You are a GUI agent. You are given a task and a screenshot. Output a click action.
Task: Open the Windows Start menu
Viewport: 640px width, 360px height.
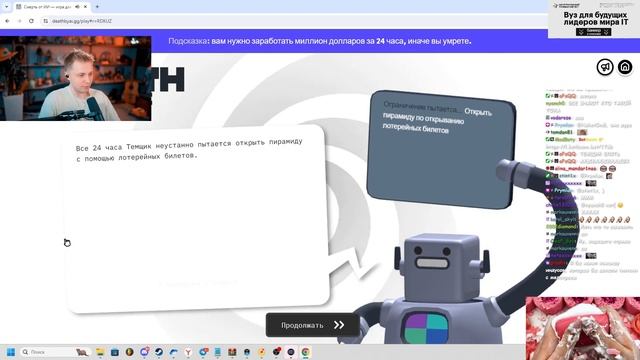coord(11,352)
